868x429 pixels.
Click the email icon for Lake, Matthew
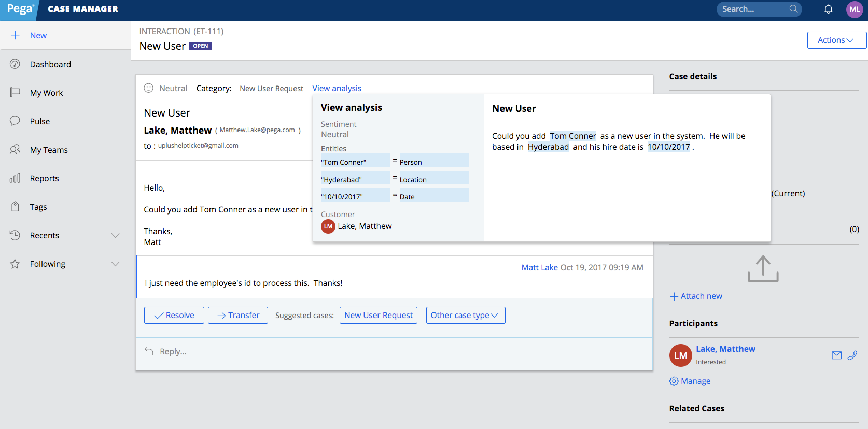coord(836,355)
